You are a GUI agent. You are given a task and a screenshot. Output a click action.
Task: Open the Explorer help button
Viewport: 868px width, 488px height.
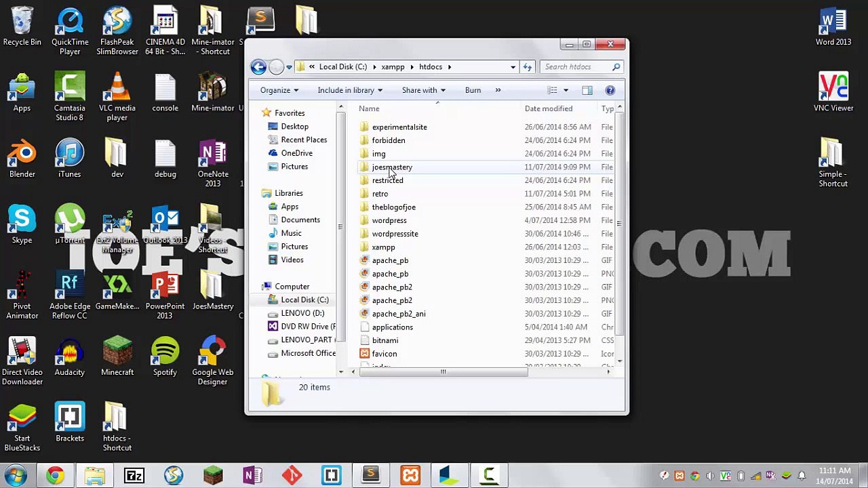[x=610, y=90]
